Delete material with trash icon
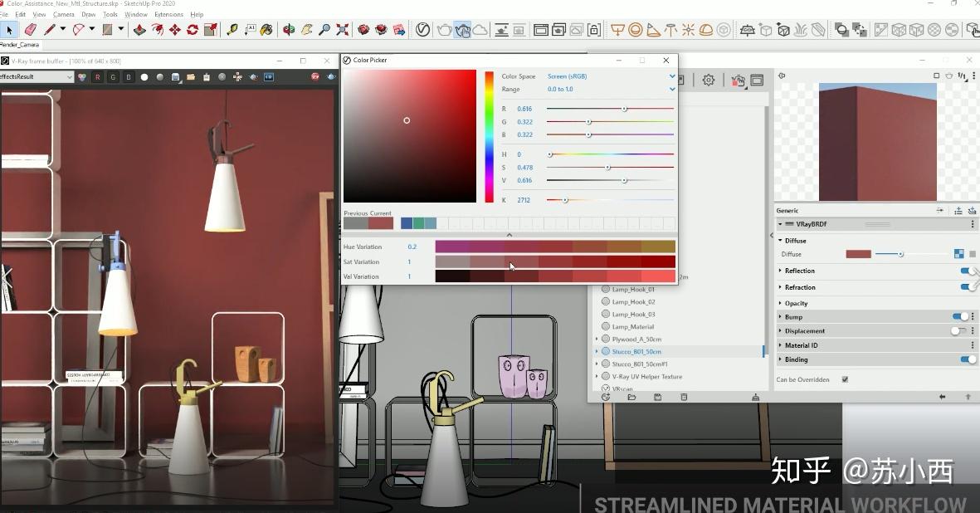The height and width of the screenshot is (513, 980). (684, 397)
